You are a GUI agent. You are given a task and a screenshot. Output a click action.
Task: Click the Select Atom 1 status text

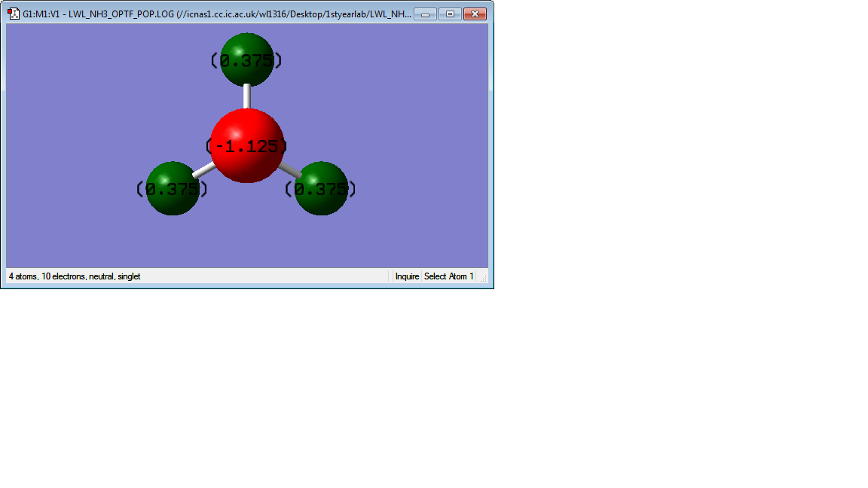pos(449,276)
